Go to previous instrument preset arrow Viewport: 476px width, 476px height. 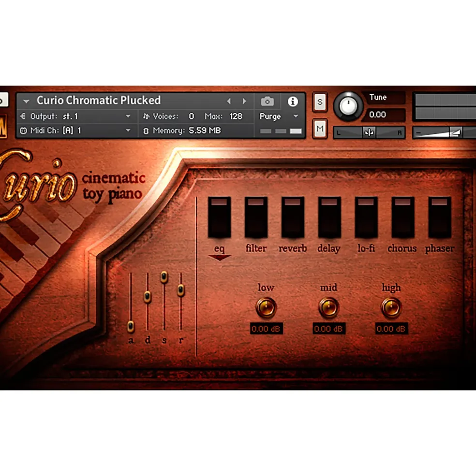[x=229, y=101]
